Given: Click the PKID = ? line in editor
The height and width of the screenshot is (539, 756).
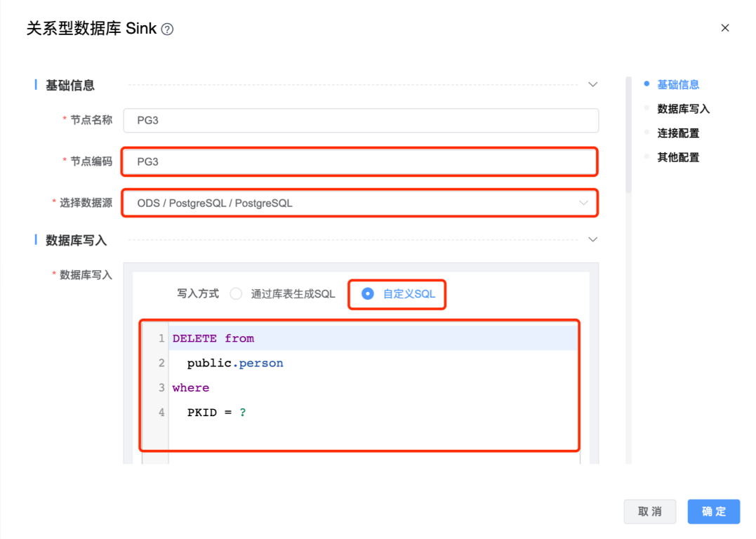Looking at the screenshot, I should [x=216, y=412].
